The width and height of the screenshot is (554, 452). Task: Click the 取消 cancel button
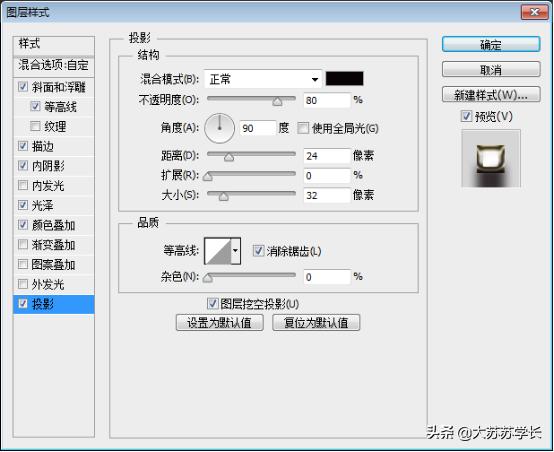pyautogui.click(x=491, y=70)
